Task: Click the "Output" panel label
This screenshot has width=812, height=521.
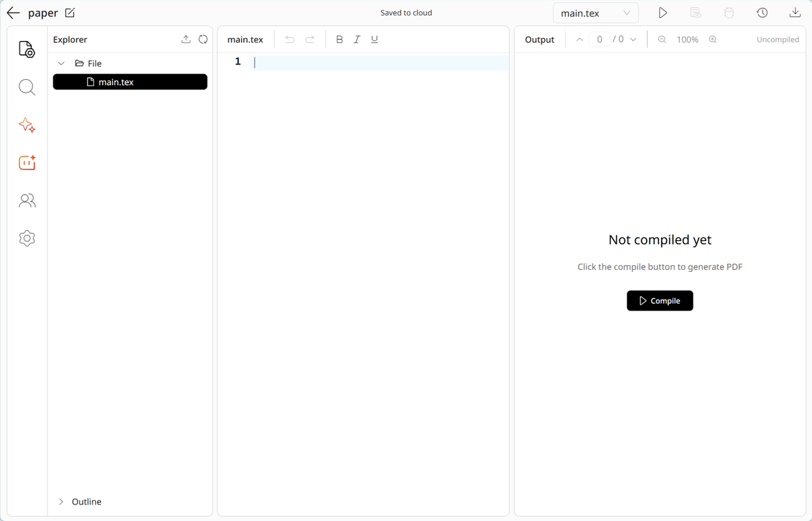Action: point(540,39)
